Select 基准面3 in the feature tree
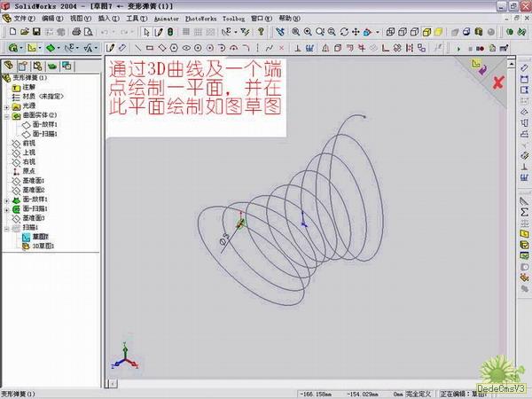Screen dimensions: 532x399 click(34, 218)
